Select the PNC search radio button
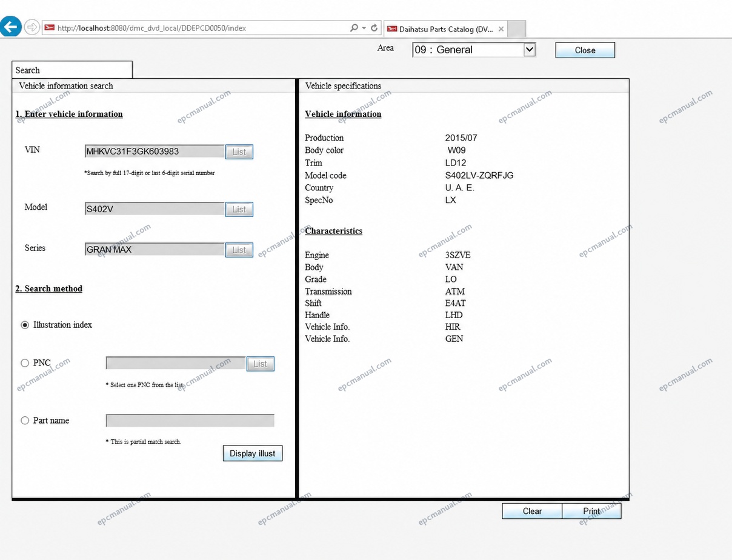 pos(25,363)
